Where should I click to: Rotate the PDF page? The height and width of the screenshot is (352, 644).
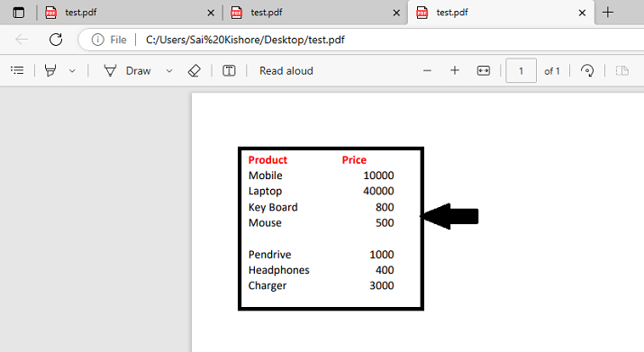(x=587, y=70)
